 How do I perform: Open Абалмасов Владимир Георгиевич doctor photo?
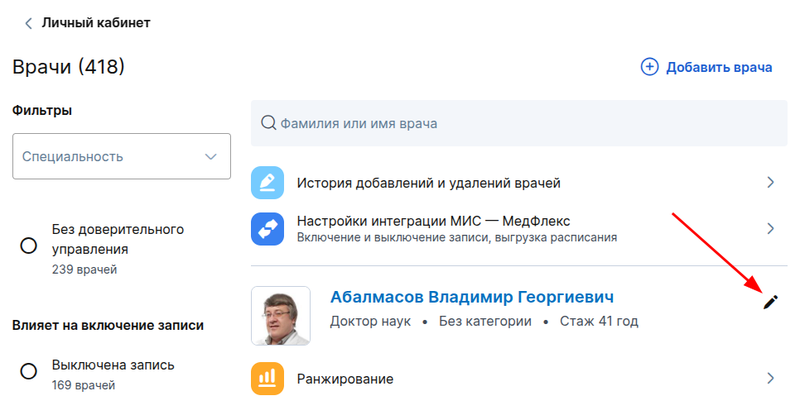click(281, 316)
